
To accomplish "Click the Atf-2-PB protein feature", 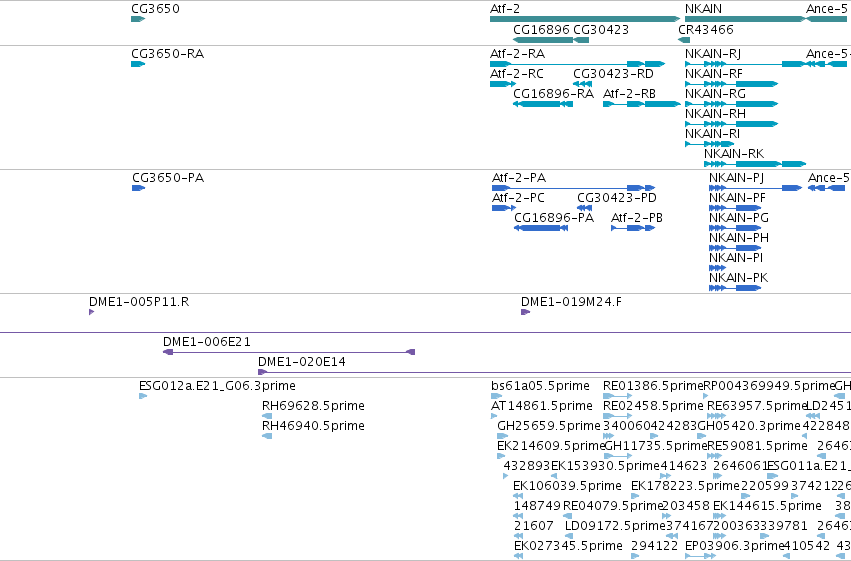I will coord(633,228).
